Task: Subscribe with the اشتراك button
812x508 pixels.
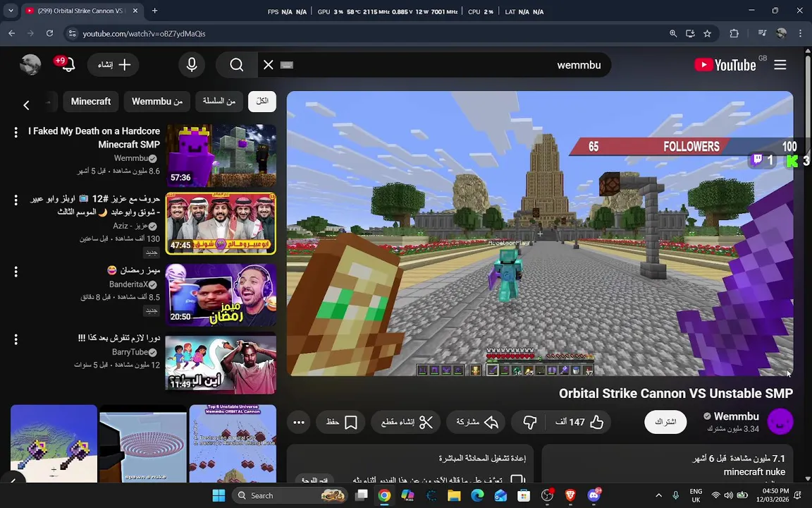Action: [665, 422]
